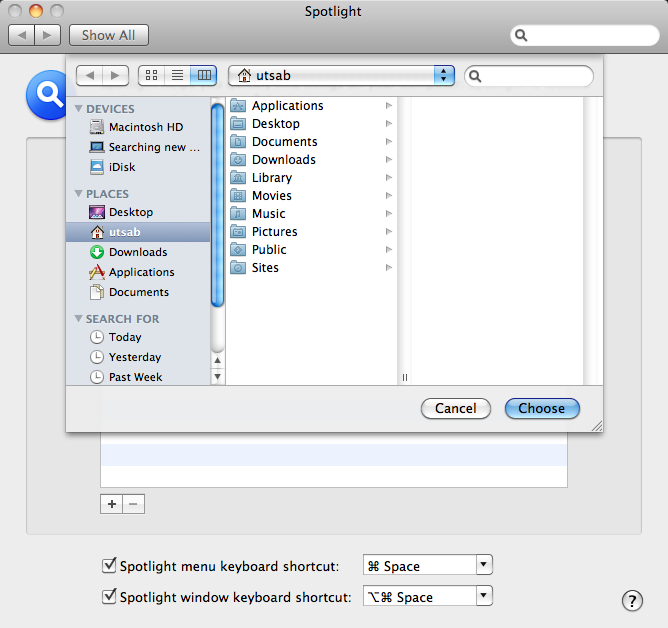Select Applications folder in column list
The width and height of the screenshot is (668, 628).
311,105
